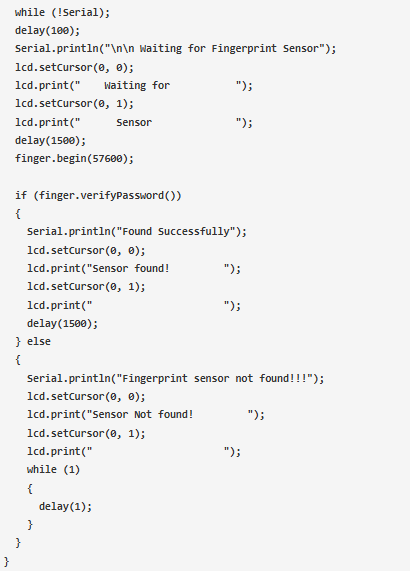Click the else keyword
This screenshot has height=571, width=410.
coord(39,342)
